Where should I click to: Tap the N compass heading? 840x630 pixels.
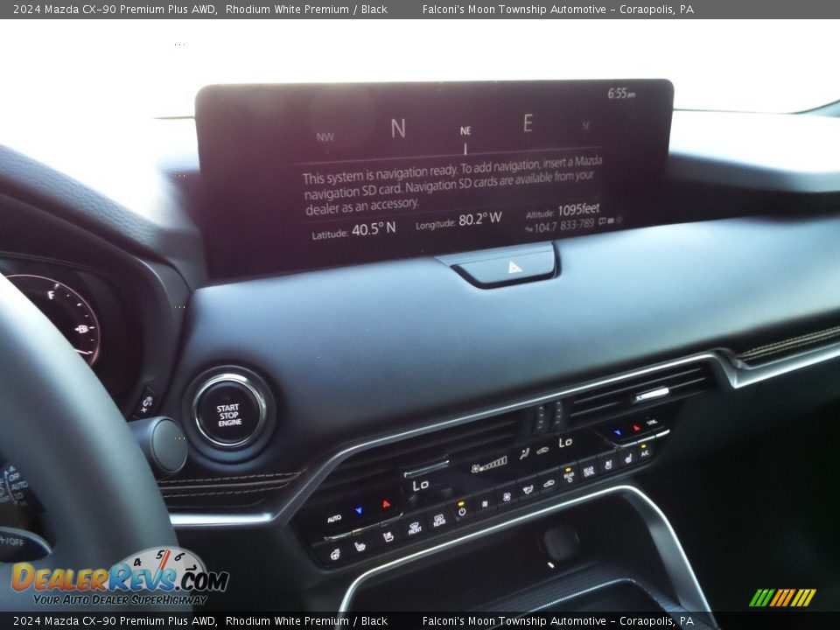(398, 128)
